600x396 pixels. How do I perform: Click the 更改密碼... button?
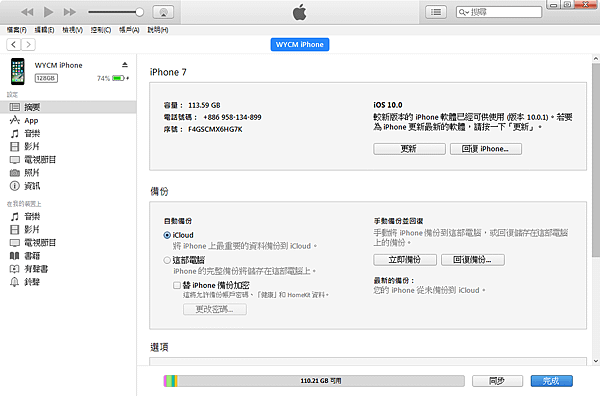215,309
